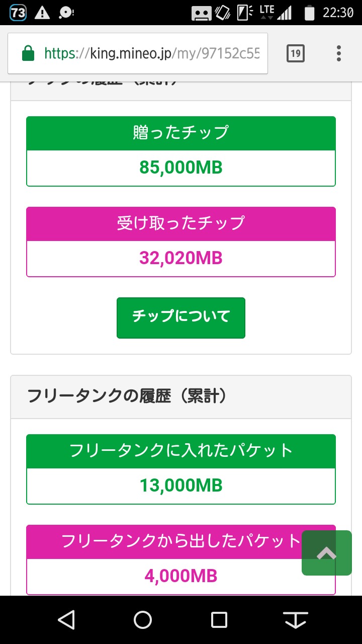The height and width of the screenshot is (644, 362).
Task: Tap the 13,000MB free tank value
Action: tap(181, 486)
